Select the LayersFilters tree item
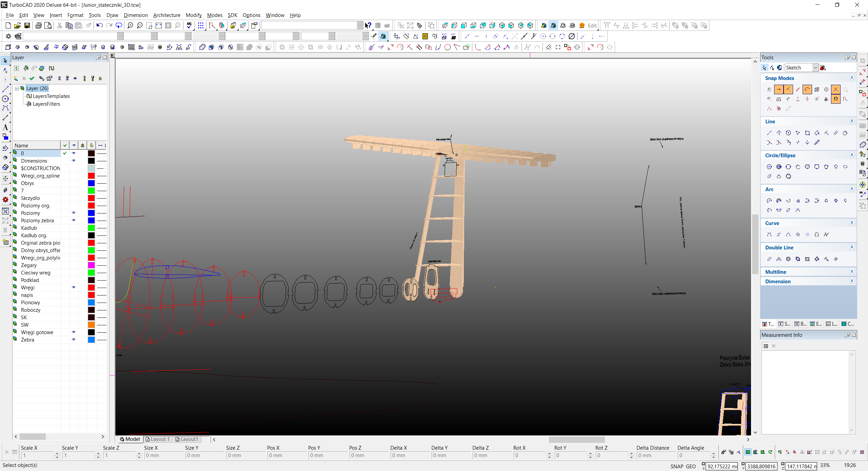This screenshot has width=868, height=471. tap(46, 104)
